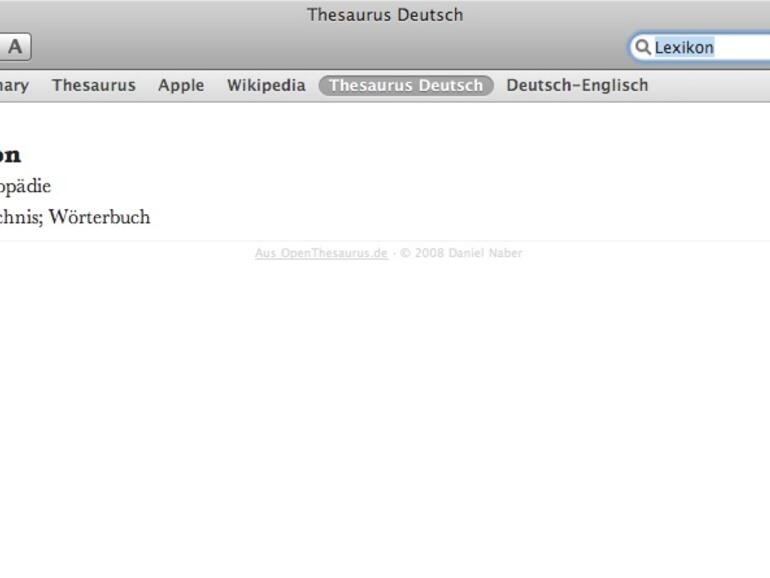Click the synonym Wörterbuch

tap(99, 217)
